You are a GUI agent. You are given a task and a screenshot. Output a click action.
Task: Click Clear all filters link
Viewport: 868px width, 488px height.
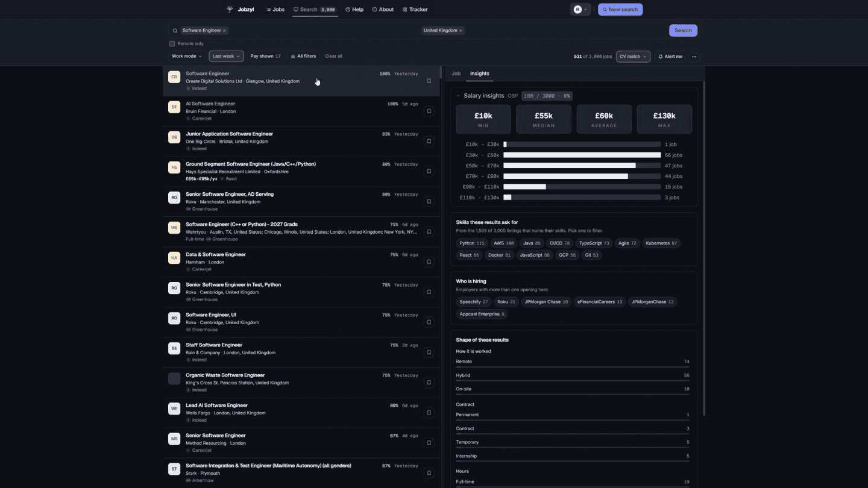[x=333, y=56]
